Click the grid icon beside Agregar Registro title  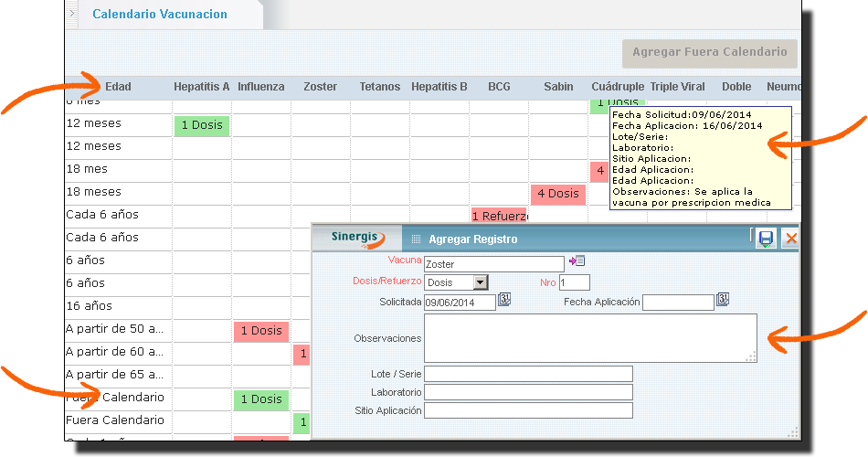[x=416, y=239]
